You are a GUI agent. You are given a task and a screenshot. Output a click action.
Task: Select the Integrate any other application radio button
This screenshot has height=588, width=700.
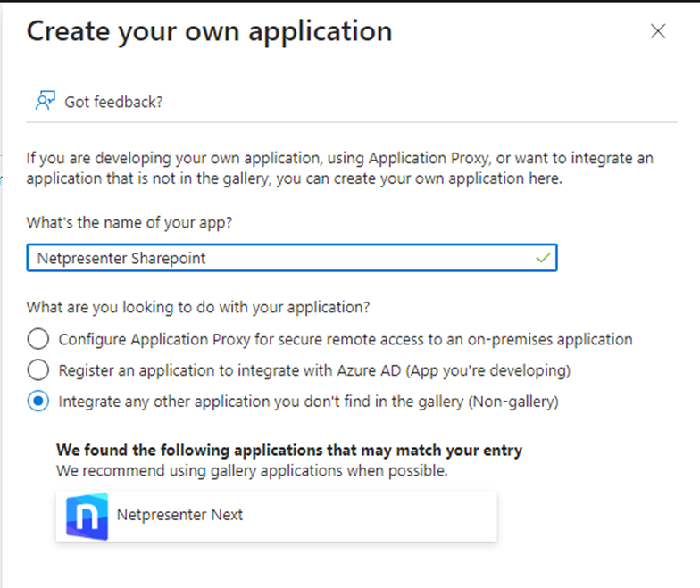pyautogui.click(x=38, y=402)
